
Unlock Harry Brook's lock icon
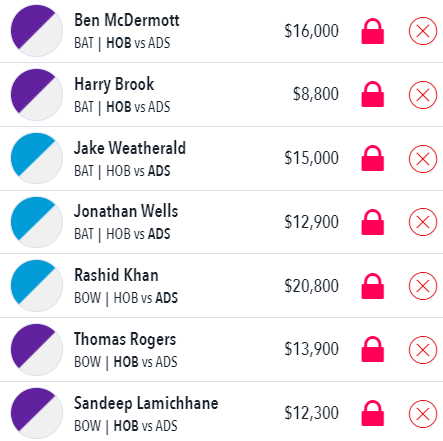373,94
